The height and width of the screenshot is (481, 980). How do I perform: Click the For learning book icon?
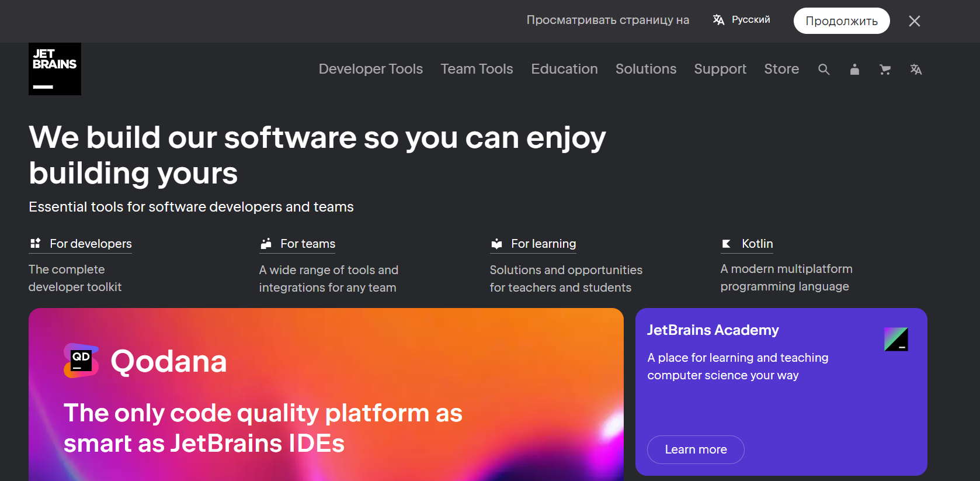(x=497, y=244)
